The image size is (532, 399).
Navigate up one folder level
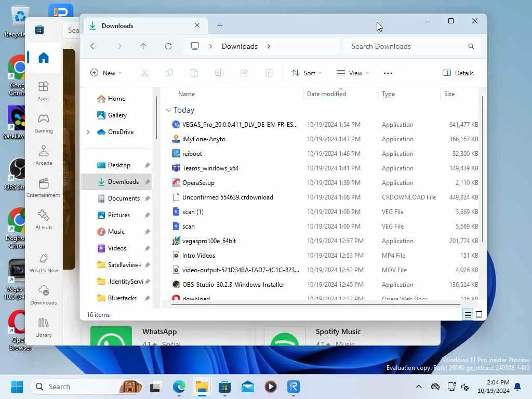(x=143, y=46)
